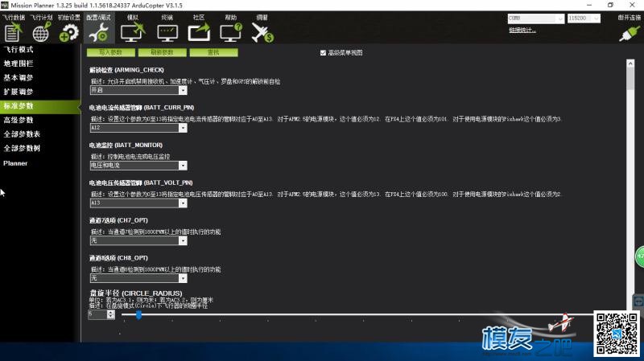Open the BATT_MONITOR dropdown showing 电压和电流
The image size is (644, 361).
pos(138,166)
